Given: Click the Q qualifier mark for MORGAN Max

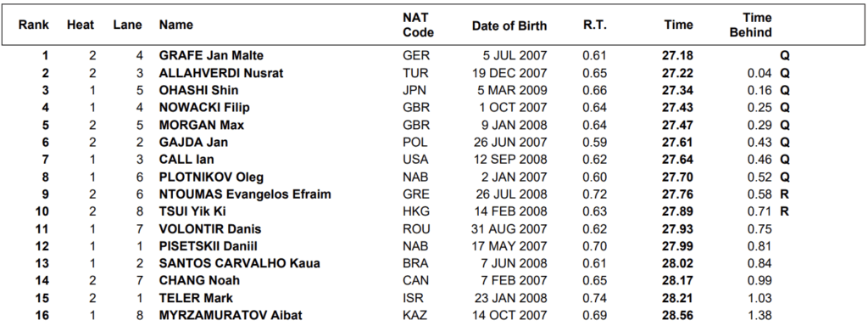Looking at the screenshot, I should point(784,126).
